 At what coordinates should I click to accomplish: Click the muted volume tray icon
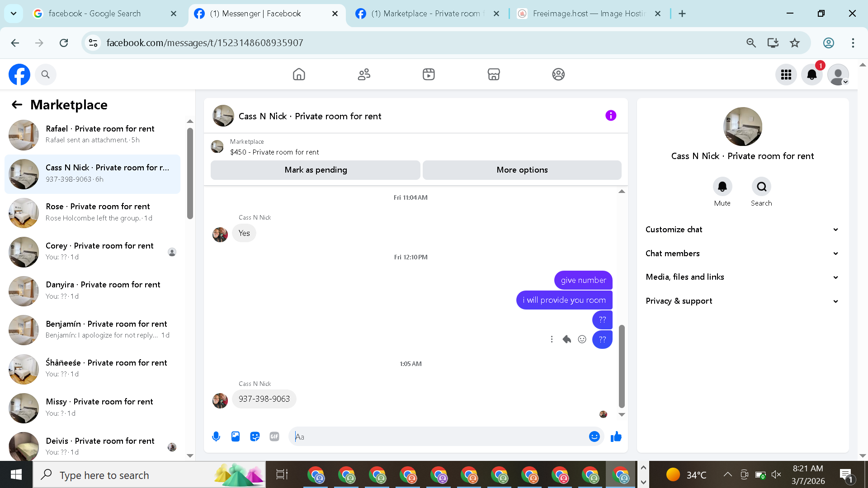point(776,474)
